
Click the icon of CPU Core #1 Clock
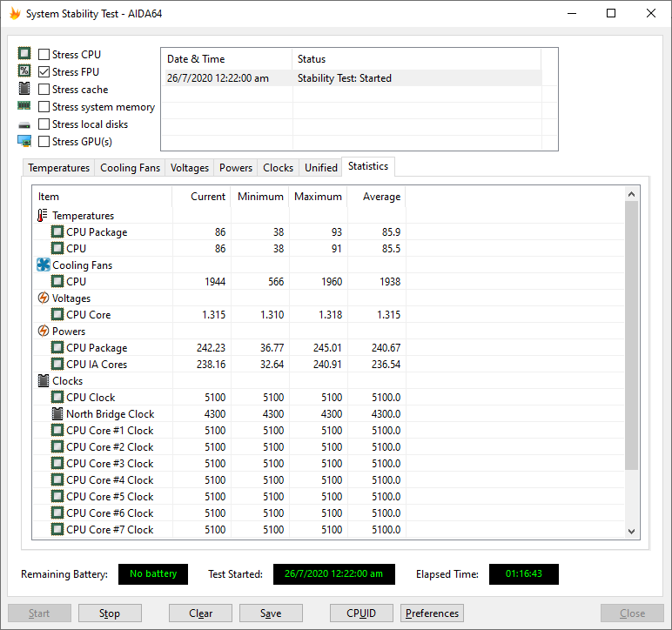click(x=57, y=430)
